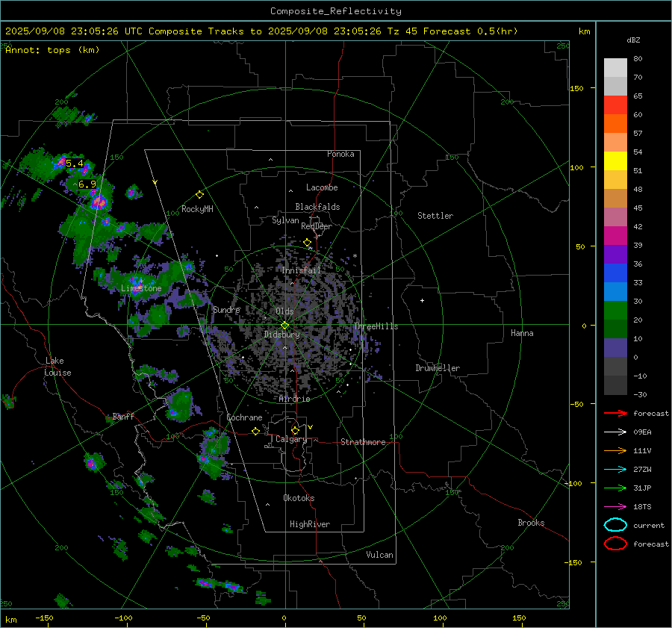The width and height of the screenshot is (672, 628).
Task: Click the ThreeHills town label
Action: click(376, 326)
